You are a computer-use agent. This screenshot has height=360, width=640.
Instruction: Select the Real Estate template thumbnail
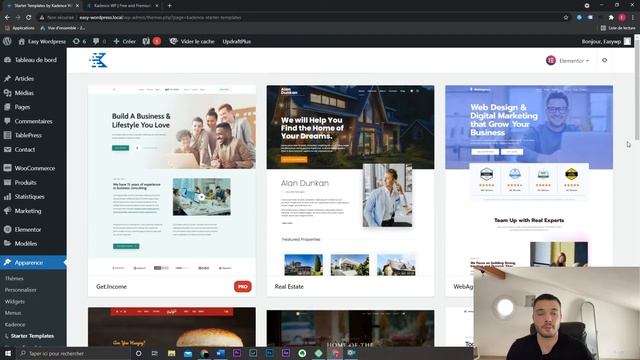(x=350, y=180)
